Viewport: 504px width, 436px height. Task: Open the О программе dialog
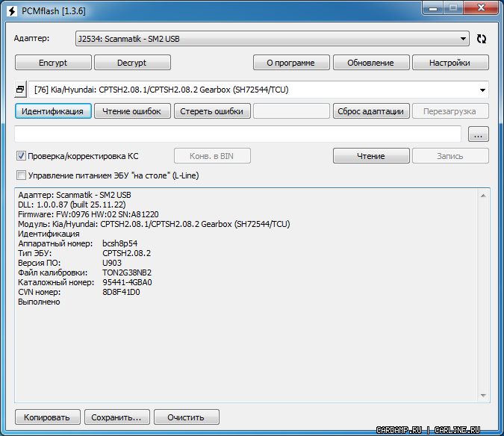tap(291, 63)
